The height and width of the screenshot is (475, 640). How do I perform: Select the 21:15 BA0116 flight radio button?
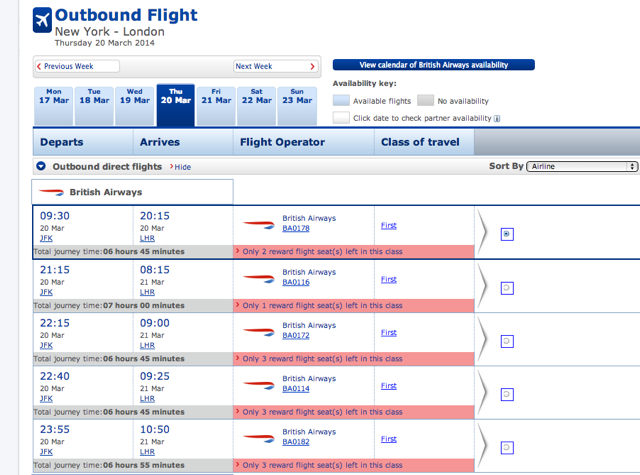[507, 288]
